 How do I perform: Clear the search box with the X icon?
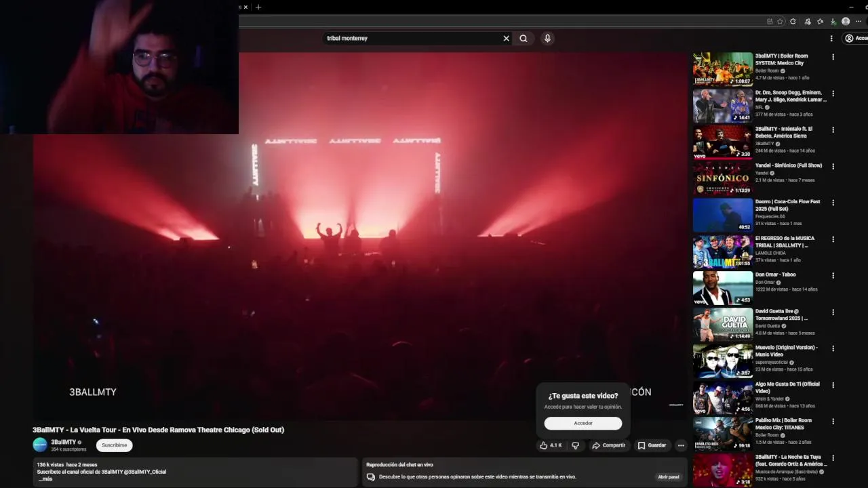coord(506,39)
